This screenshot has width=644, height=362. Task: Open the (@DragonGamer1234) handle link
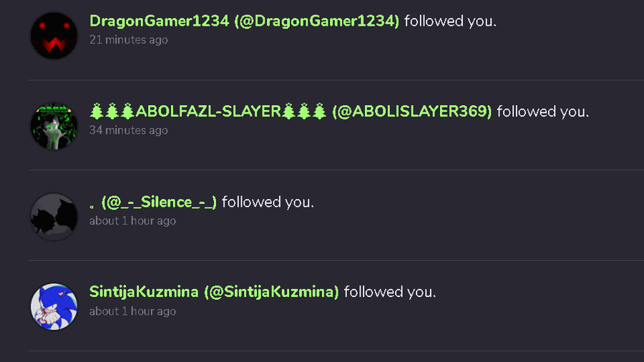point(317,21)
